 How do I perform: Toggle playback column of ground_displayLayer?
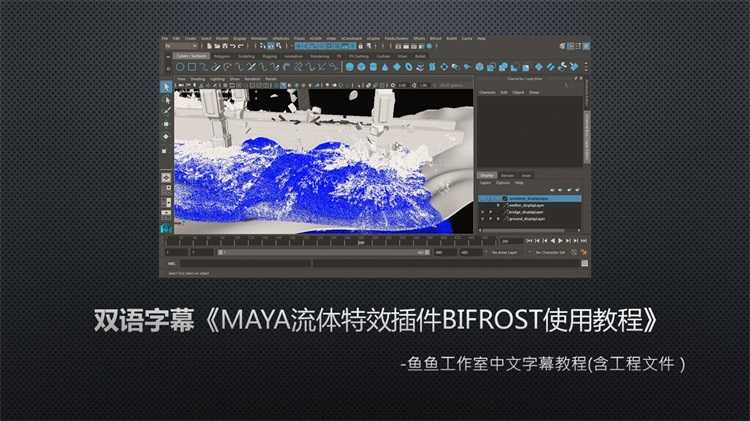490,219
